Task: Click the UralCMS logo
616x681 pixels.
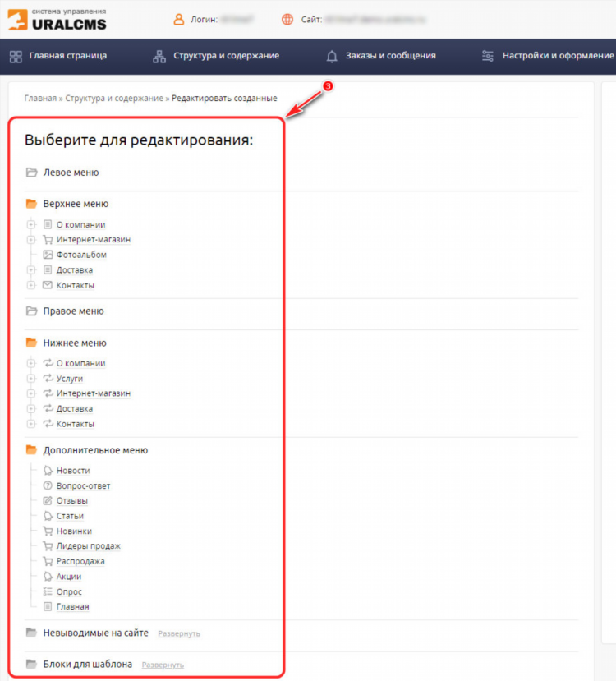Action: click(x=57, y=20)
